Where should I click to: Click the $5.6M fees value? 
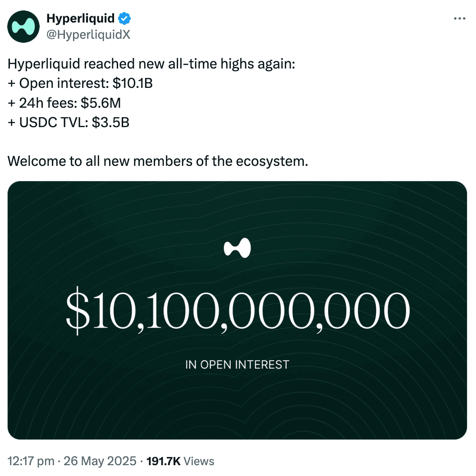tap(101, 103)
